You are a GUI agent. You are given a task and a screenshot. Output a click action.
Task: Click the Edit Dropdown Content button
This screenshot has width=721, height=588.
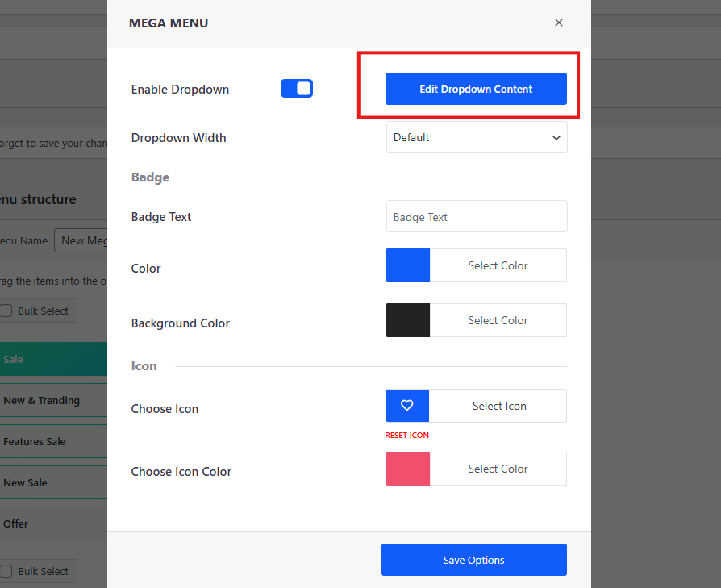476,89
